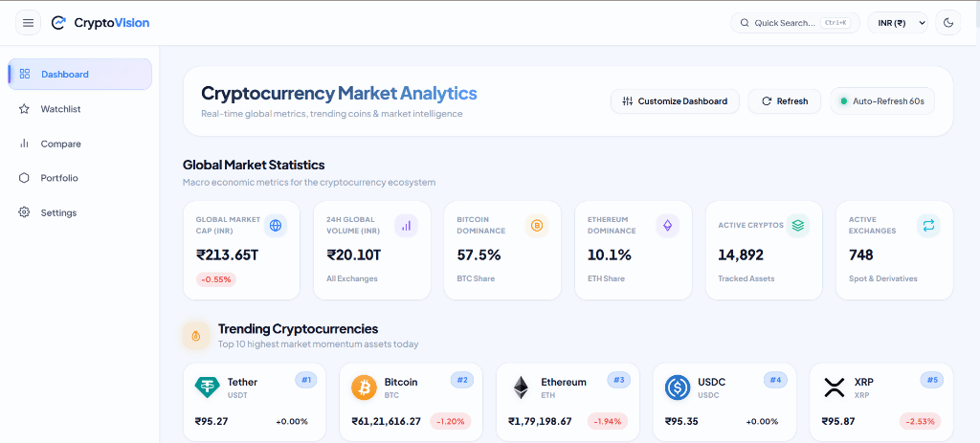The width and height of the screenshot is (980, 443).
Task: Click Tether price ₹95.27
Action: tap(212, 421)
